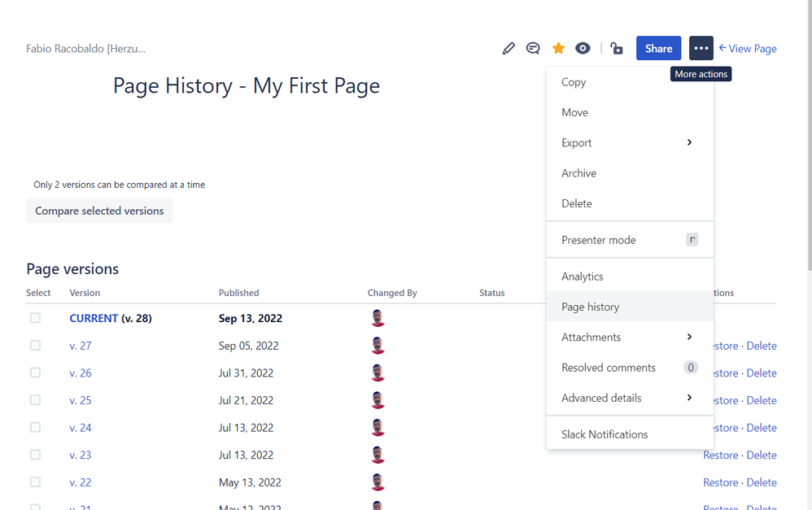
Task: Select Archive menu entry
Action: tap(630, 173)
